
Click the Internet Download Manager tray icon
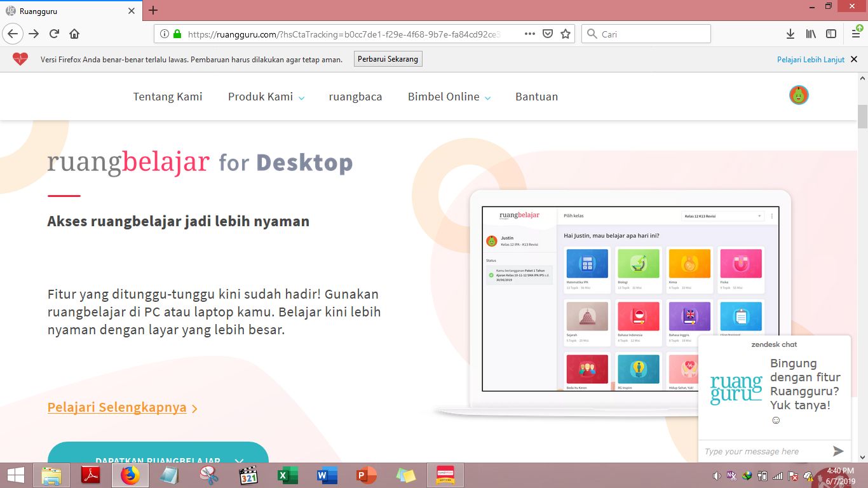[747, 476]
